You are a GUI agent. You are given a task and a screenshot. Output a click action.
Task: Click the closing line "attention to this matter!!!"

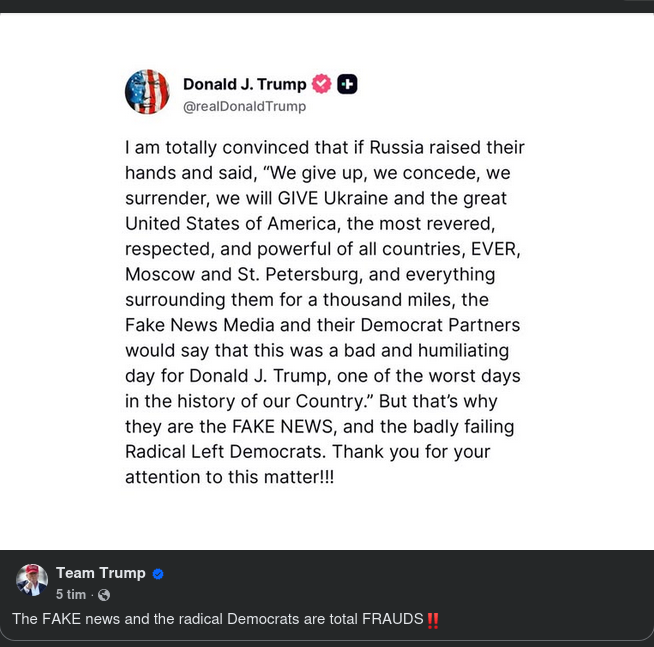[229, 477]
